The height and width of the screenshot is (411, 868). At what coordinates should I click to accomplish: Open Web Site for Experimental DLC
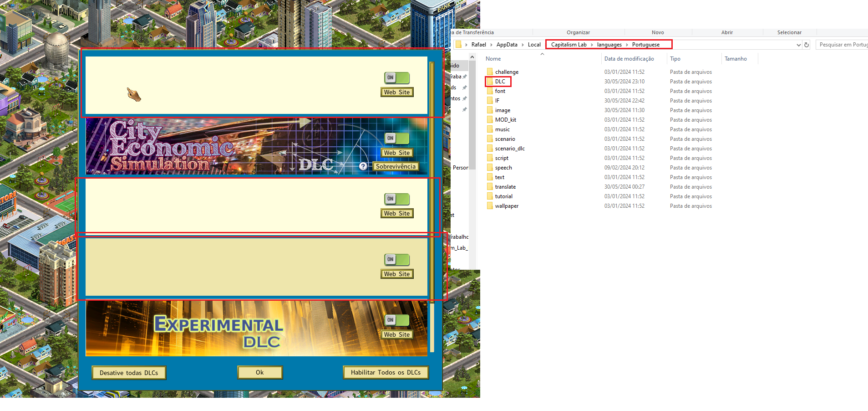pos(397,334)
